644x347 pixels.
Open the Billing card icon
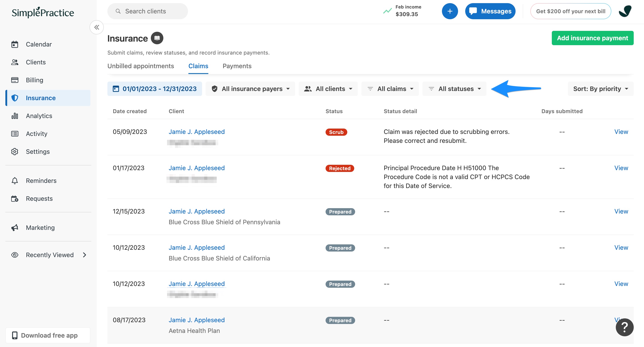tap(15, 80)
